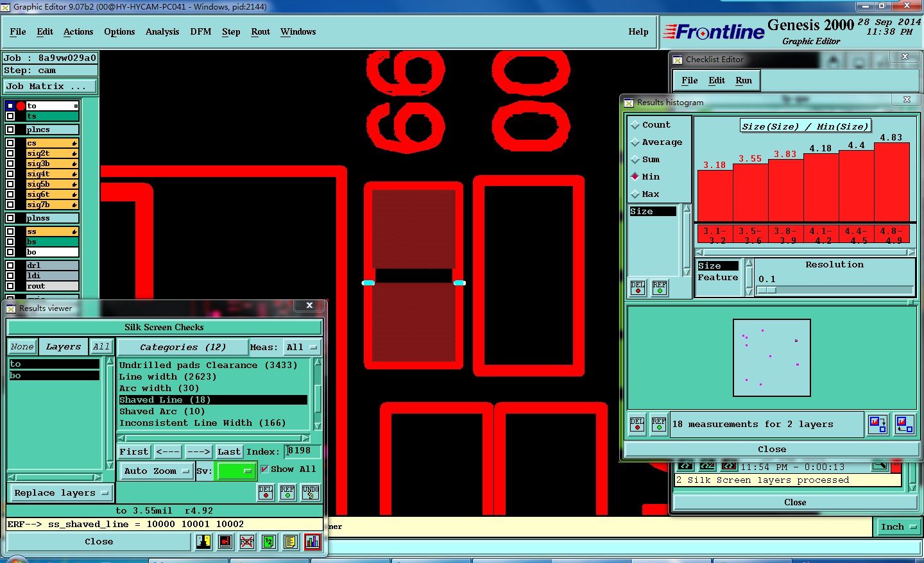Click the REF icon in Results viewer

click(x=287, y=492)
